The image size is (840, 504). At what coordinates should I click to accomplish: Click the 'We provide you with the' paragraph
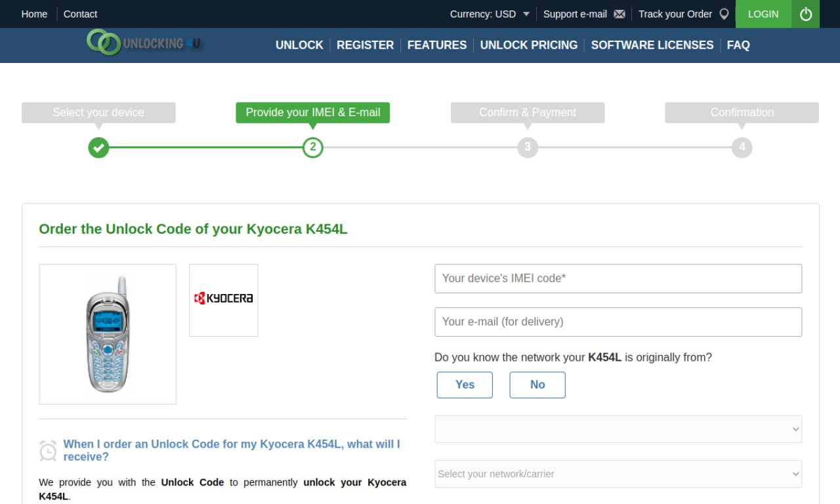[x=222, y=489]
